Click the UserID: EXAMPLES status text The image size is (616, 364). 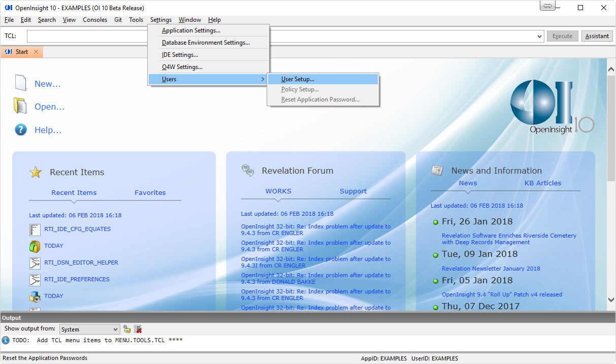pos(435,358)
